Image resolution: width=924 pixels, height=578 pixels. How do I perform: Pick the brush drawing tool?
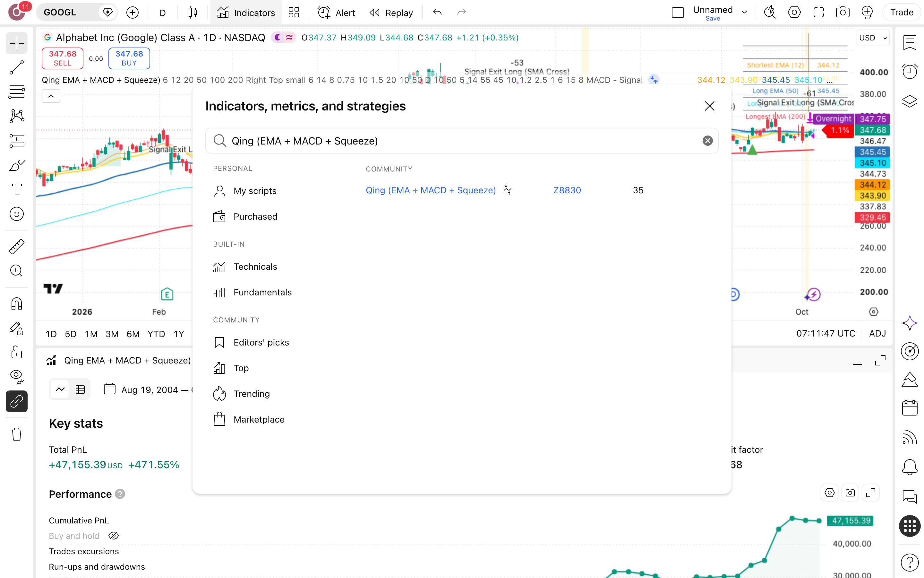pyautogui.click(x=16, y=165)
